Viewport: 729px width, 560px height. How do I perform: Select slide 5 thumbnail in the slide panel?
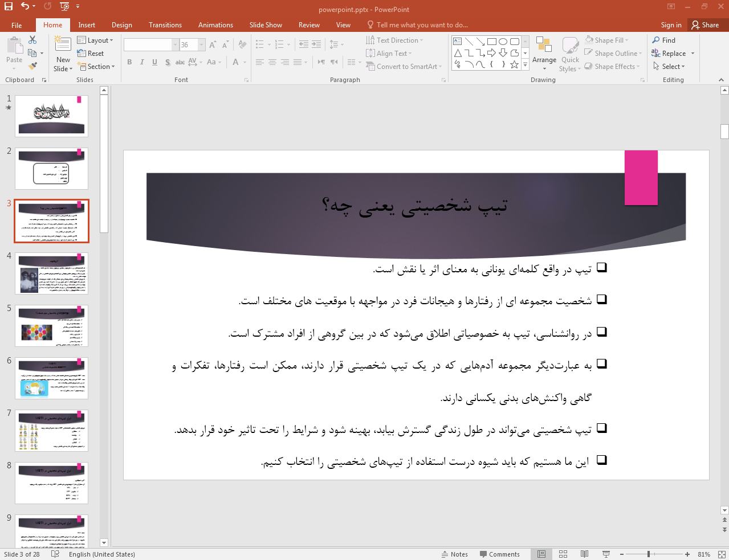click(x=51, y=325)
